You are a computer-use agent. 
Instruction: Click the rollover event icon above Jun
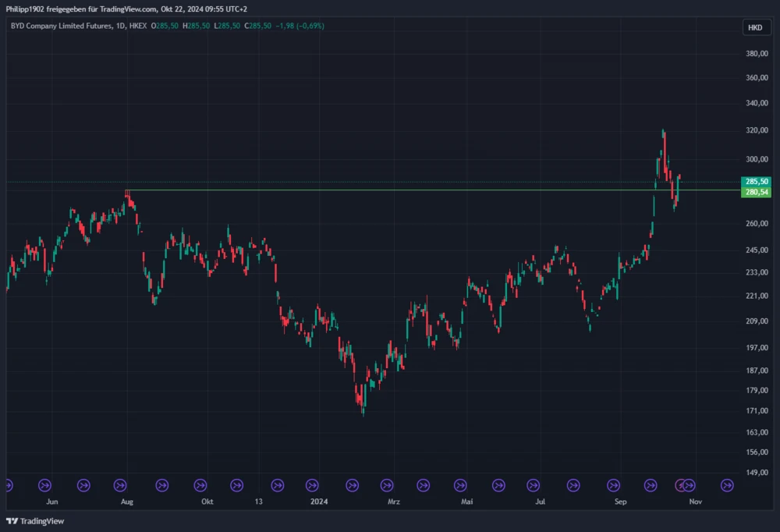[x=44, y=485]
